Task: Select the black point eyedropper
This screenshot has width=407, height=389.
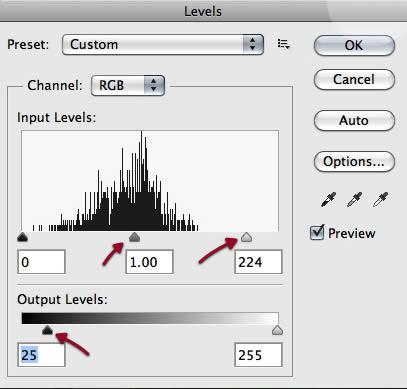Action: point(328,200)
